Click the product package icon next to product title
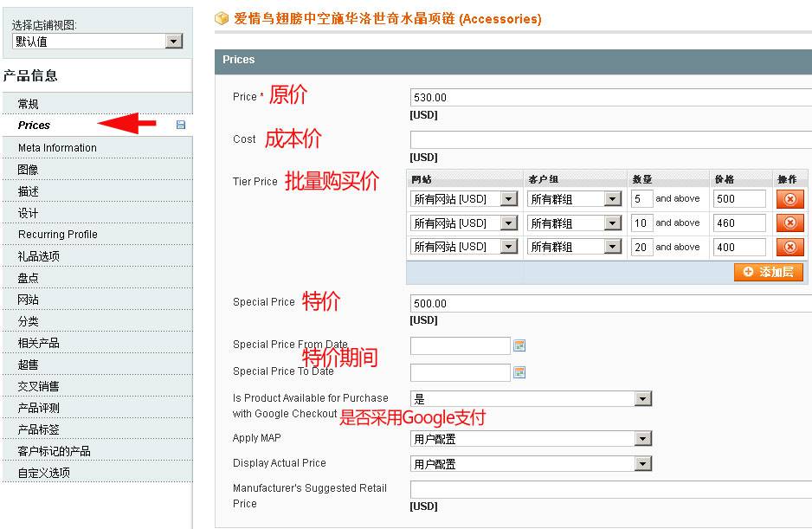 222,18
